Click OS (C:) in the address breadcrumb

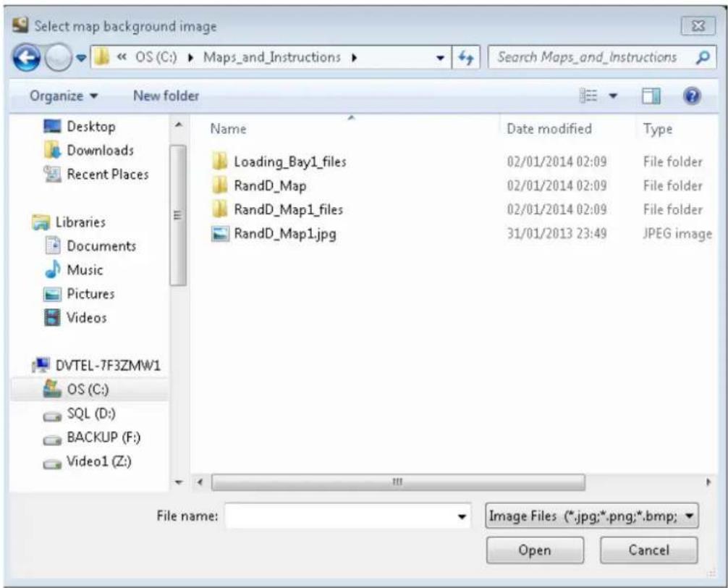click(156, 57)
